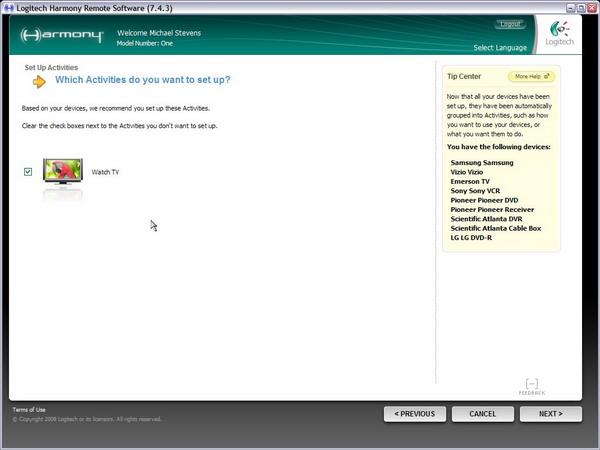Click the Logitech logo
Viewport: 600px width, 450px height.
tap(559, 34)
